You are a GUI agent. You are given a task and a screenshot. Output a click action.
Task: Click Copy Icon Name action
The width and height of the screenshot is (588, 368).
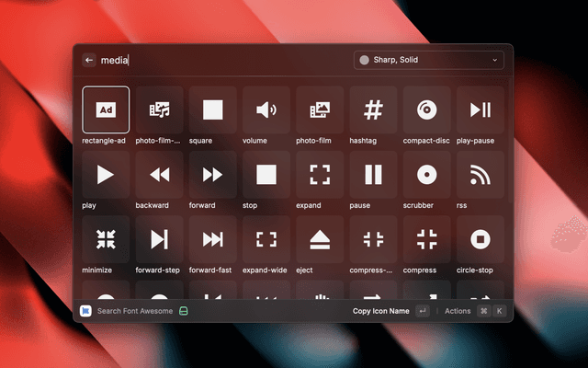380,311
